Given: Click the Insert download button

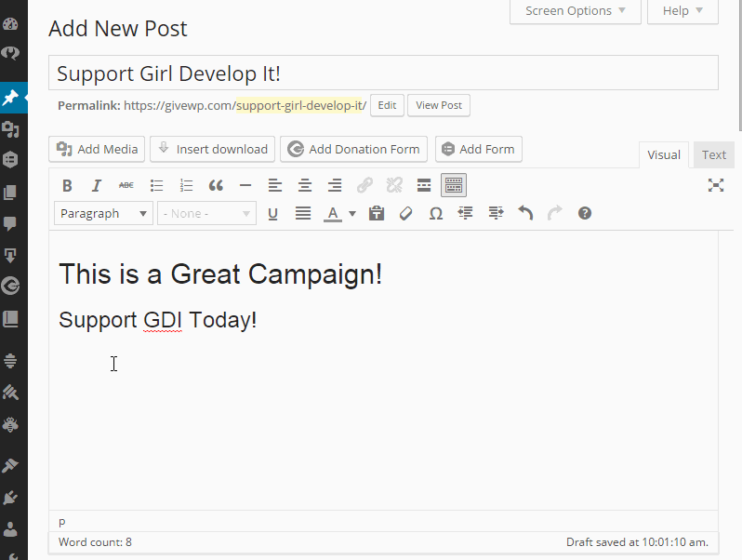Looking at the screenshot, I should 213,149.
